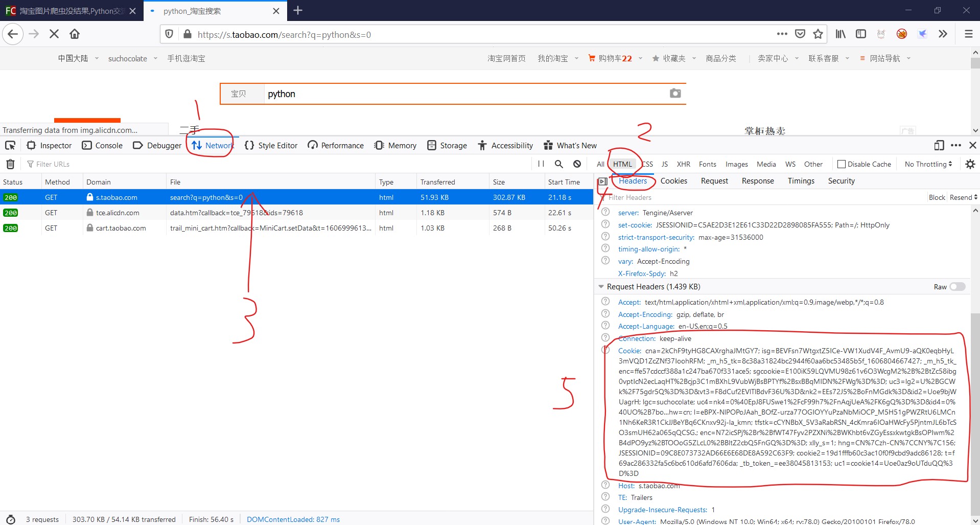This screenshot has height=525, width=980.
Task: Pause network recording button
Action: (x=541, y=164)
